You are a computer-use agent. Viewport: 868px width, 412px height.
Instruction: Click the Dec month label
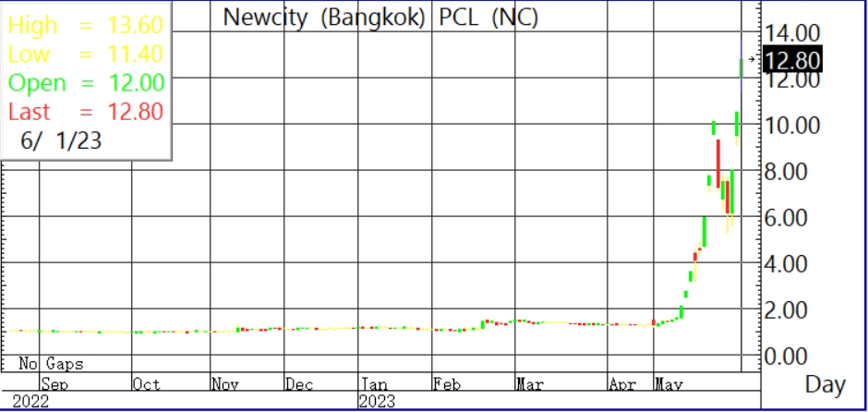pyautogui.click(x=299, y=383)
